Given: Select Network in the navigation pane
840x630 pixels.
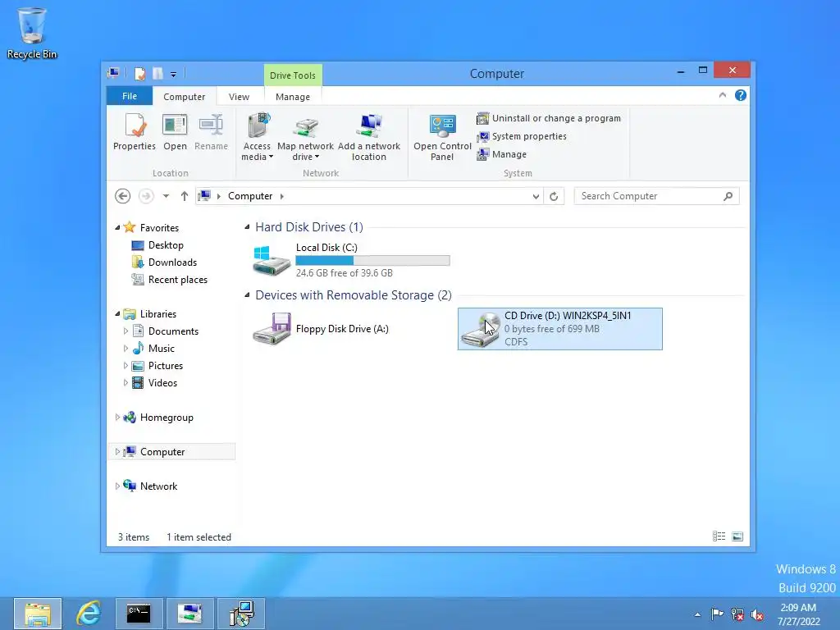Looking at the screenshot, I should tap(158, 486).
